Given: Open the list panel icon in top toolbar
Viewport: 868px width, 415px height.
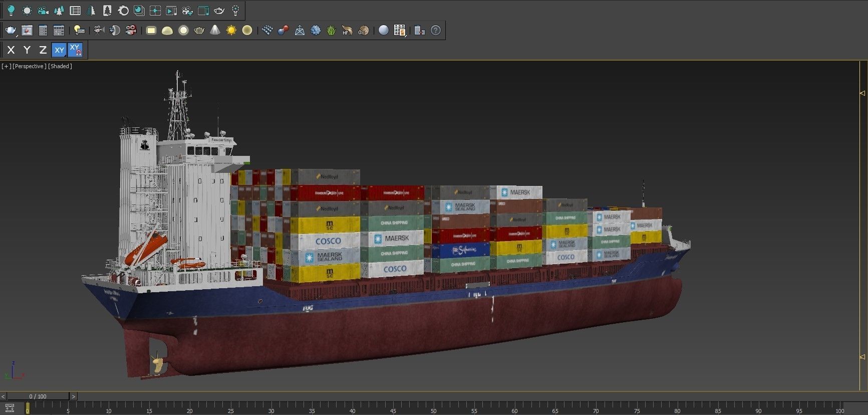Looking at the screenshot, I should (x=75, y=10).
